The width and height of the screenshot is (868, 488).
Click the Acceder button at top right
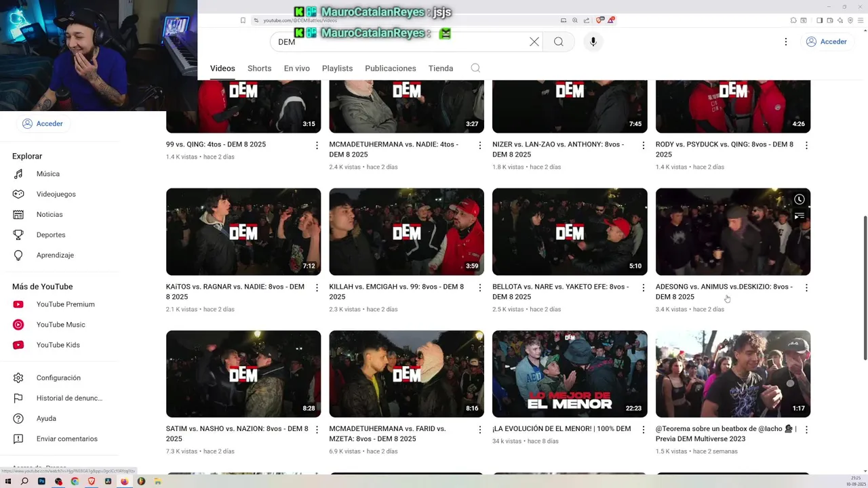click(826, 42)
